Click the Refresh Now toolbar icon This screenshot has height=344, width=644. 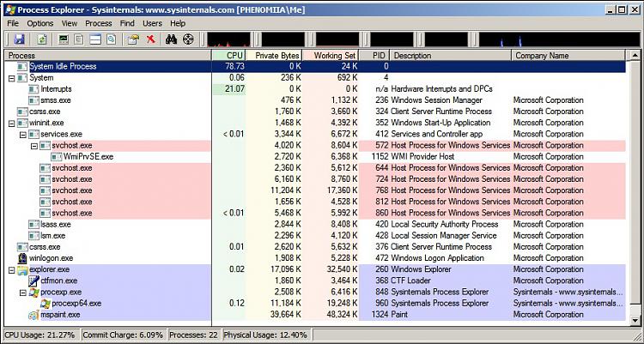[x=41, y=39]
